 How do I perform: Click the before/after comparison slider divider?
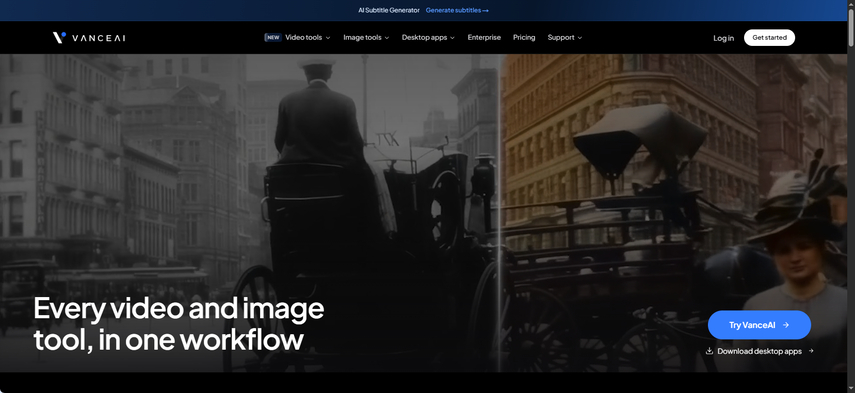pos(499,213)
